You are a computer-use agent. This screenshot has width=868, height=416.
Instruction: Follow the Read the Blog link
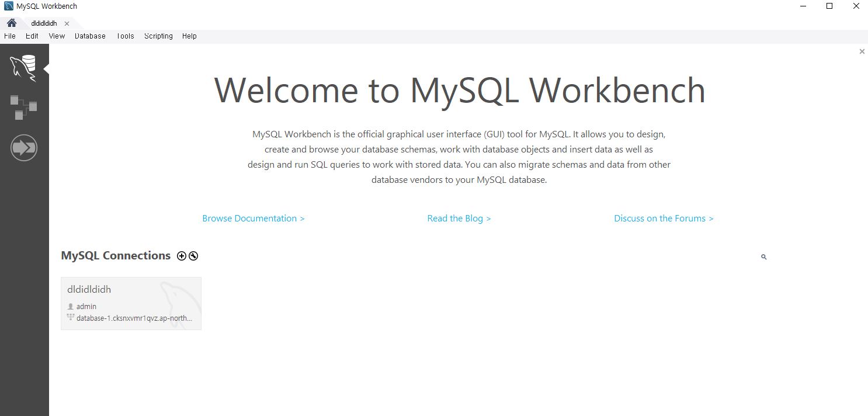[459, 218]
